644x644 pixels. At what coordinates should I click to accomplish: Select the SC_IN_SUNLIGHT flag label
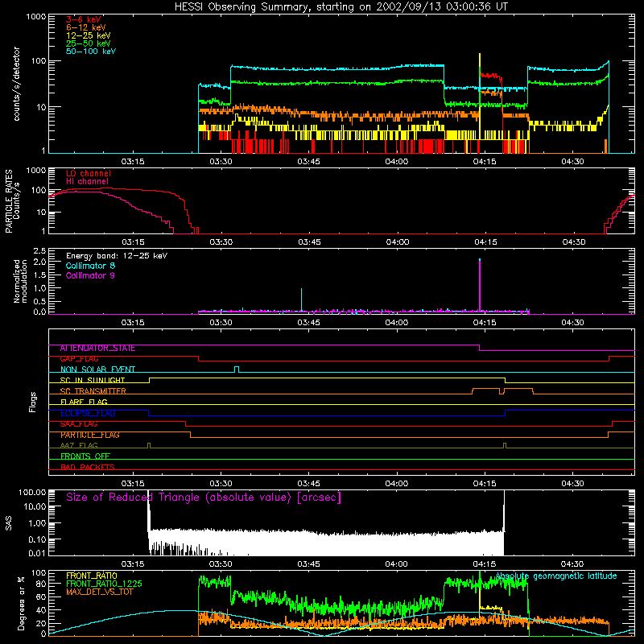point(93,380)
